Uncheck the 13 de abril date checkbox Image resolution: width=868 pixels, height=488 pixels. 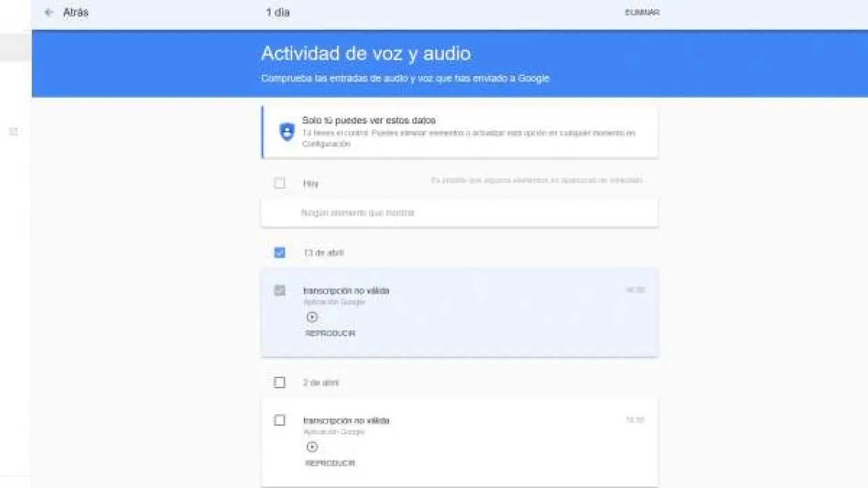[279, 253]
